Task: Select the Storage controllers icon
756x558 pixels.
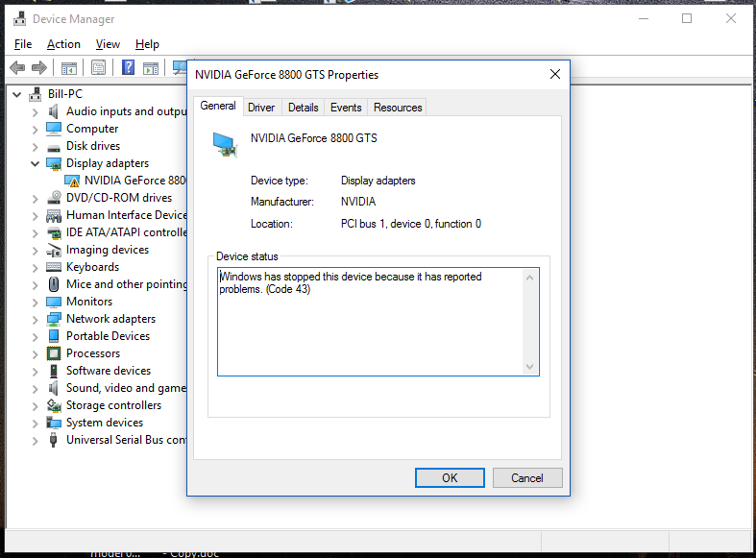Action: click(x=54, y=405)
